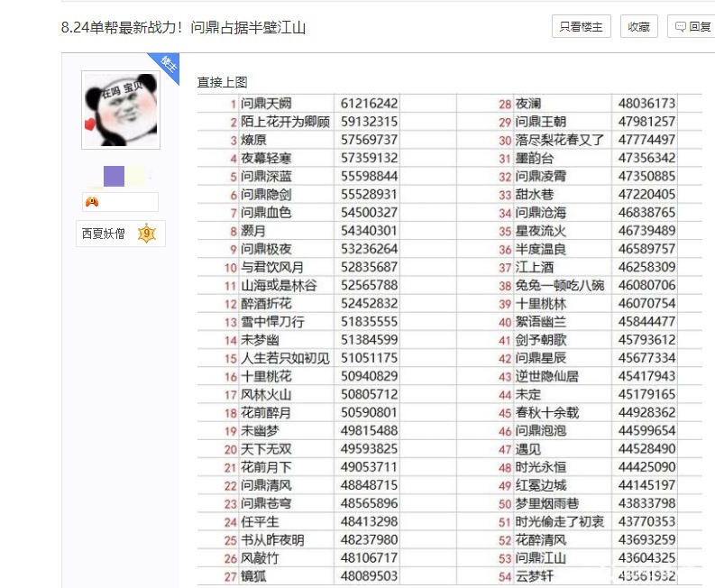Click the text 直接上图
Viewport: 715px width, 588px height.
point(222,82)
